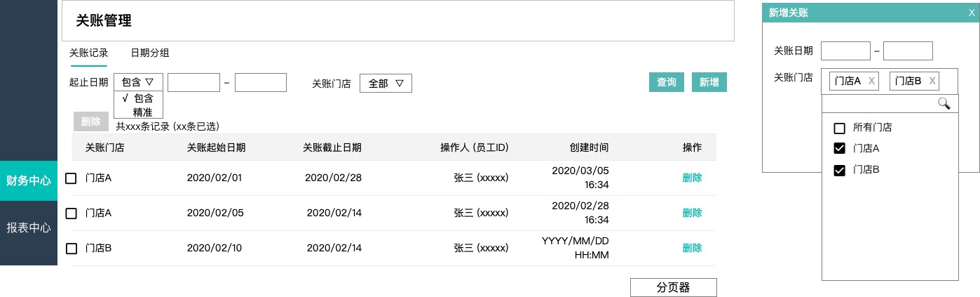Select the 门店B table row checkbox
Viewport: 980px width, 297px height.
71,249
